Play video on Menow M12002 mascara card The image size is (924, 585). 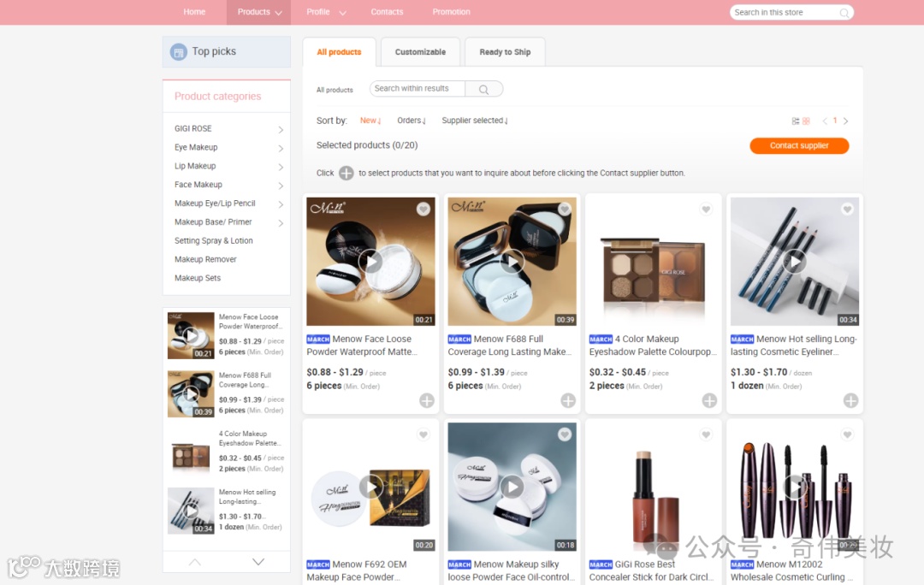(x=795, y=487)
